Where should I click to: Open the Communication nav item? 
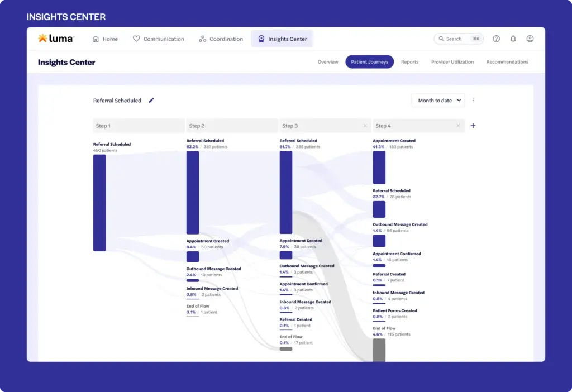tap(158, 39)
